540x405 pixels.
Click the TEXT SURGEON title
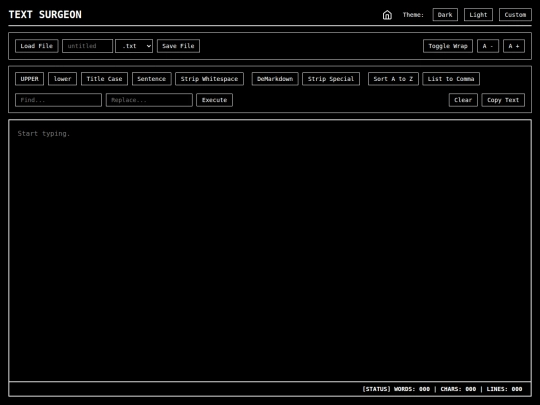coord(45,14)
